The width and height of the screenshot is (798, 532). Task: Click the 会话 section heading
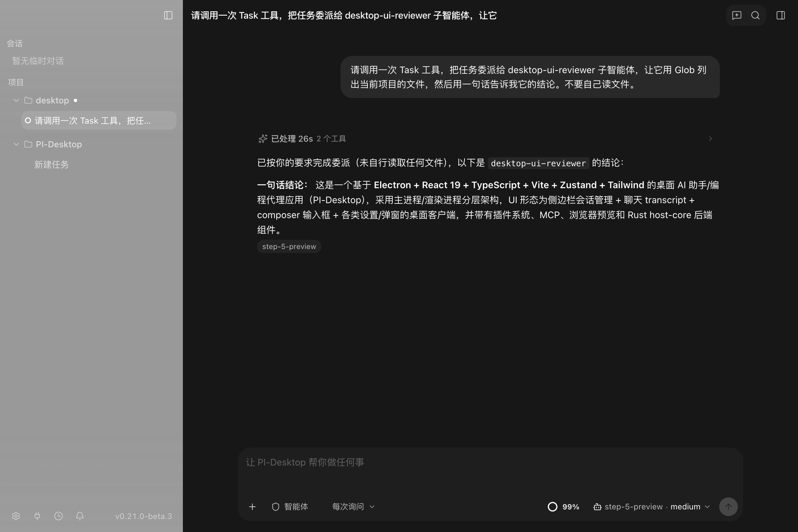(x=15, y=44)
